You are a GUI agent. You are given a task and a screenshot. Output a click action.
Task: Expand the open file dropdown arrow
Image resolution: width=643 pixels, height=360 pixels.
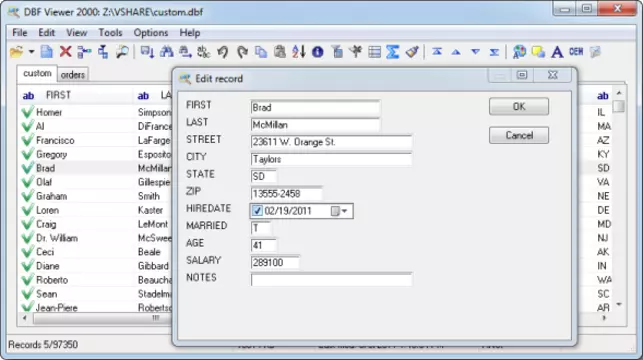[31, 52]
